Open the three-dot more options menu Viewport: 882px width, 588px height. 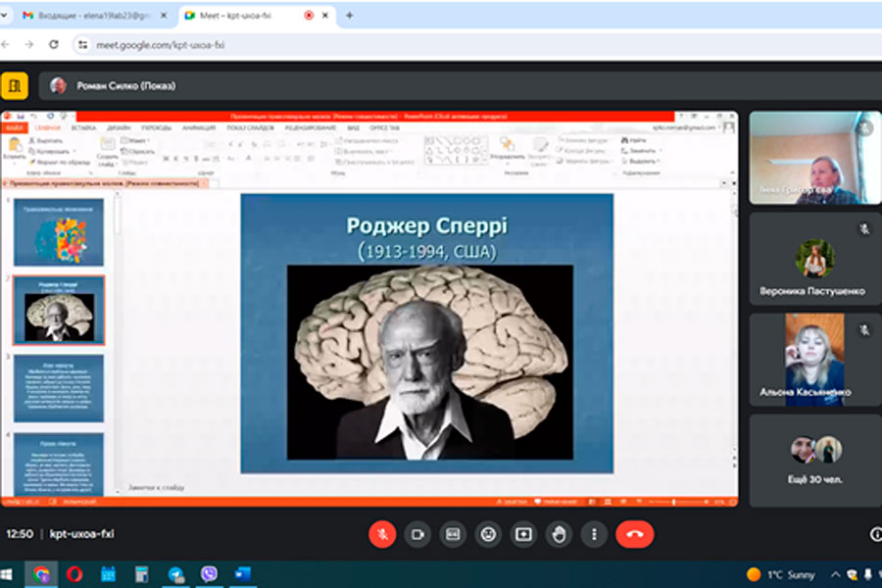[594, 534]
